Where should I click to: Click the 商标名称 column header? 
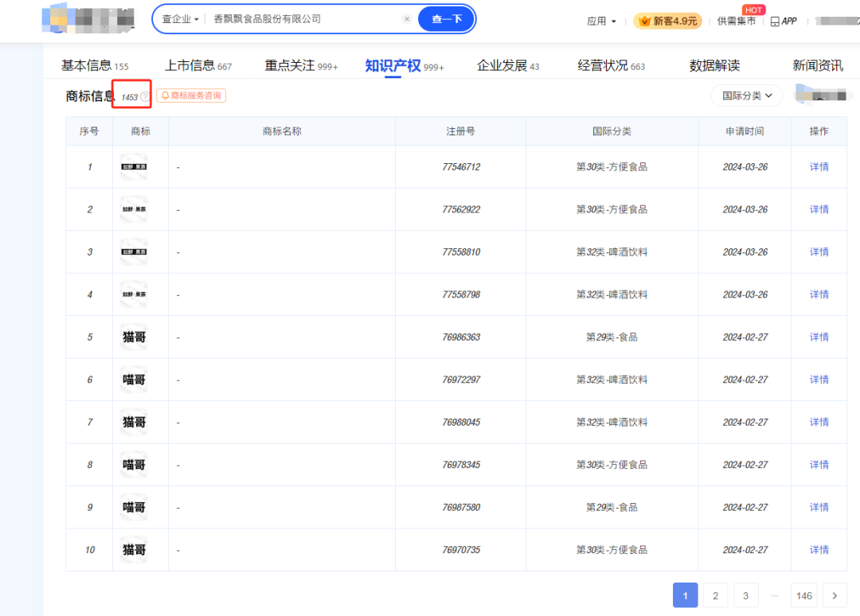282,131
